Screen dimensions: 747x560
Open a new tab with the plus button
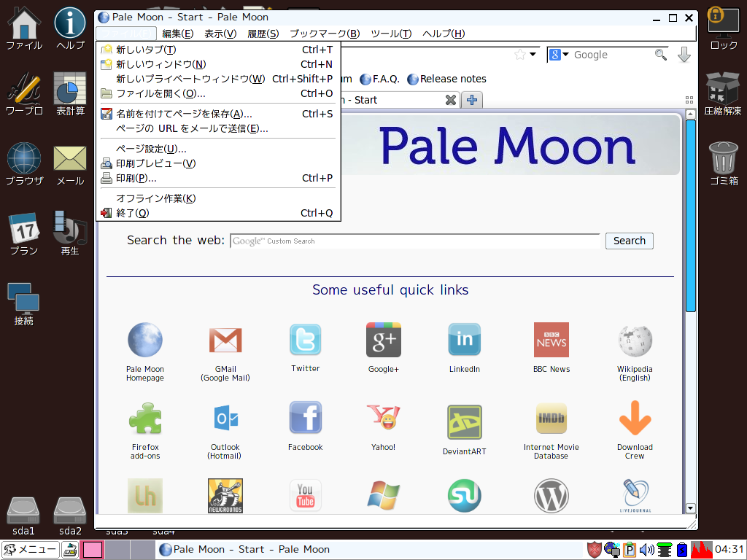pos(472,100)
